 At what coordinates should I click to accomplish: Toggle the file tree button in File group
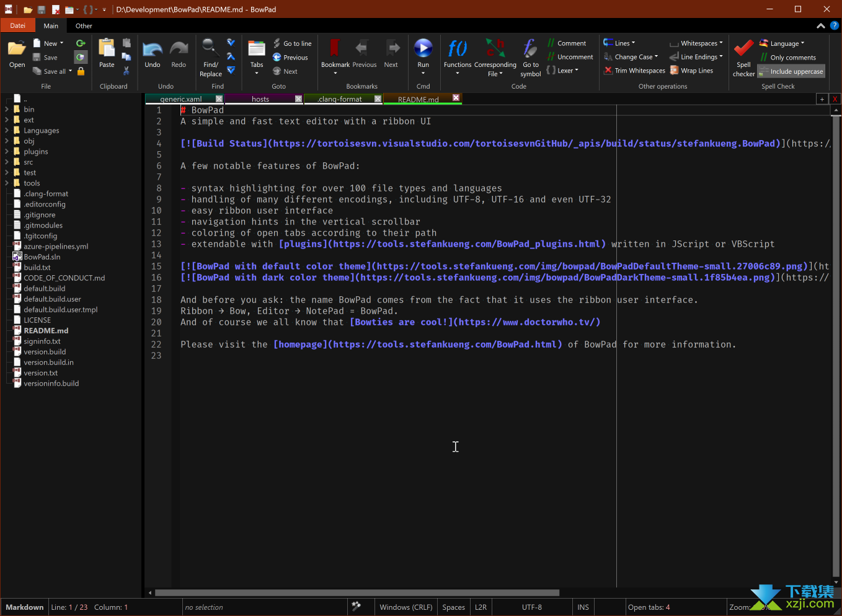tap(81, 57)
